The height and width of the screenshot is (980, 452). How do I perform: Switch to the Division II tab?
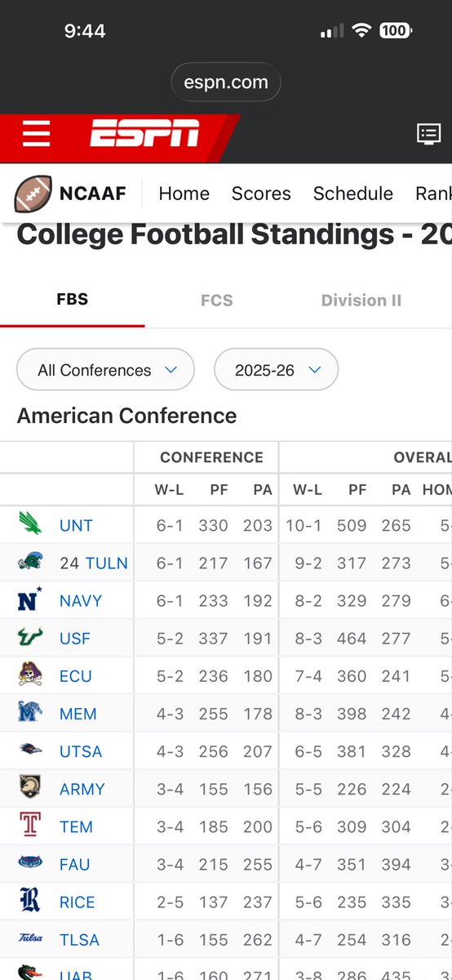coord(361,301)
